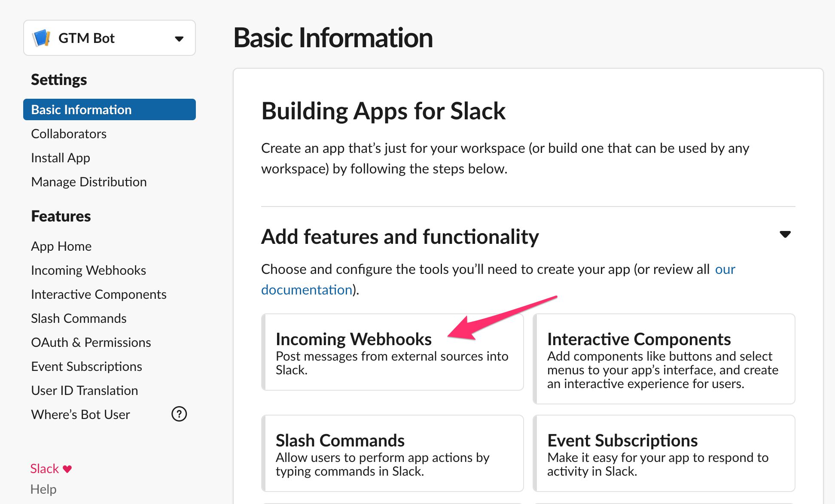Open Collaborators settings page
The image size is (835, 504).
pos(69,134)
